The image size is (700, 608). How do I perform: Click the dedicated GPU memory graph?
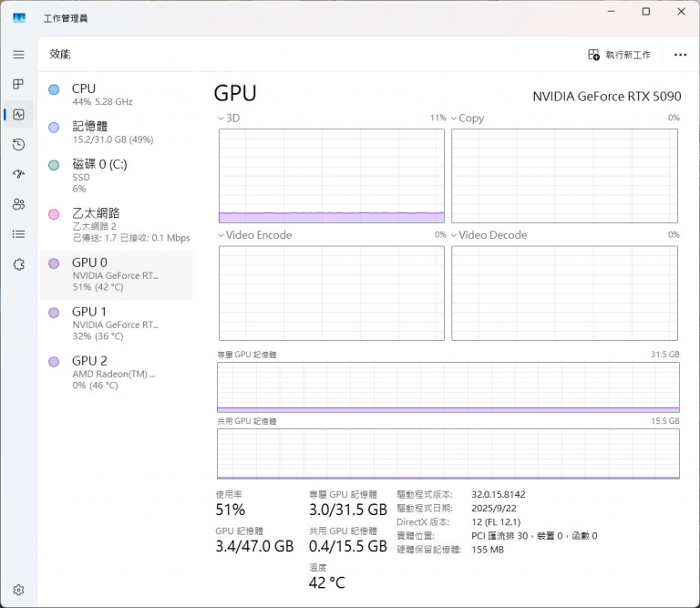coord(448,387)
